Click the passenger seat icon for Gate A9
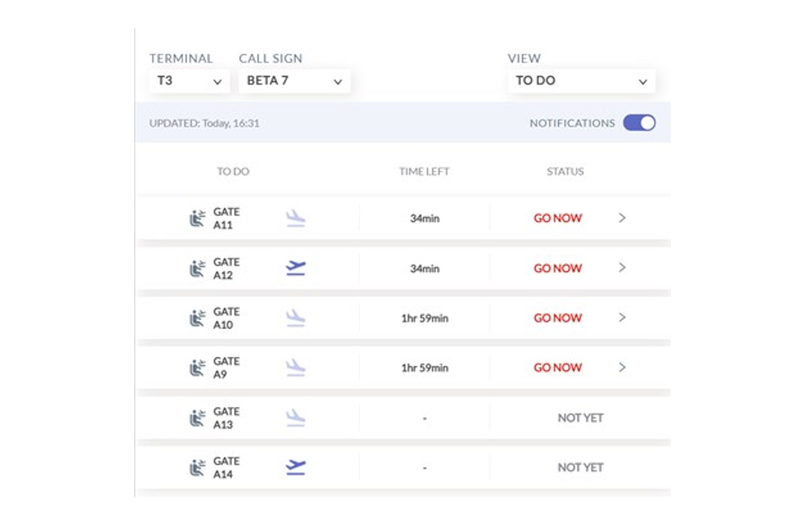The width and height of the screenshot is (812, 528). click(x=197, y=368)
